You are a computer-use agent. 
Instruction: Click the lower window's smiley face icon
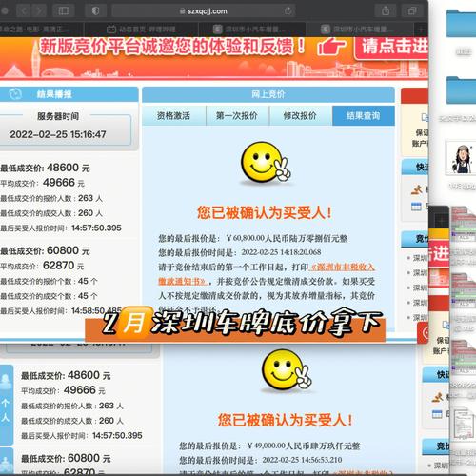click(x=287, y=370)
